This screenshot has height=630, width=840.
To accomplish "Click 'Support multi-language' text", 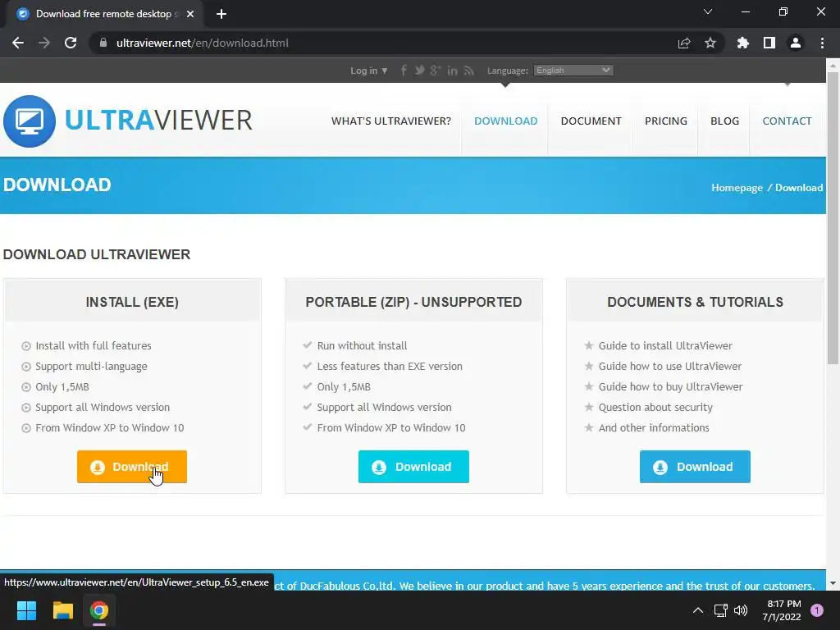I will pos(91,367).
